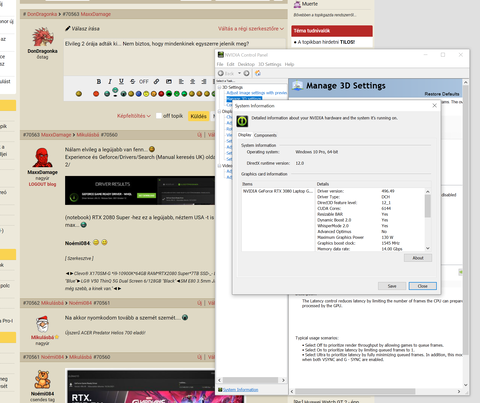Collapse the 3D Settings tree node

[219, 87]
